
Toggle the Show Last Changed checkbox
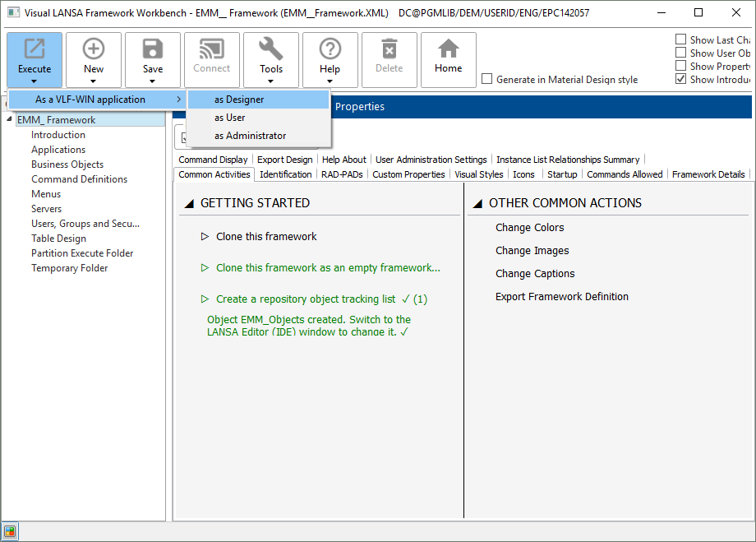[681, 39]
